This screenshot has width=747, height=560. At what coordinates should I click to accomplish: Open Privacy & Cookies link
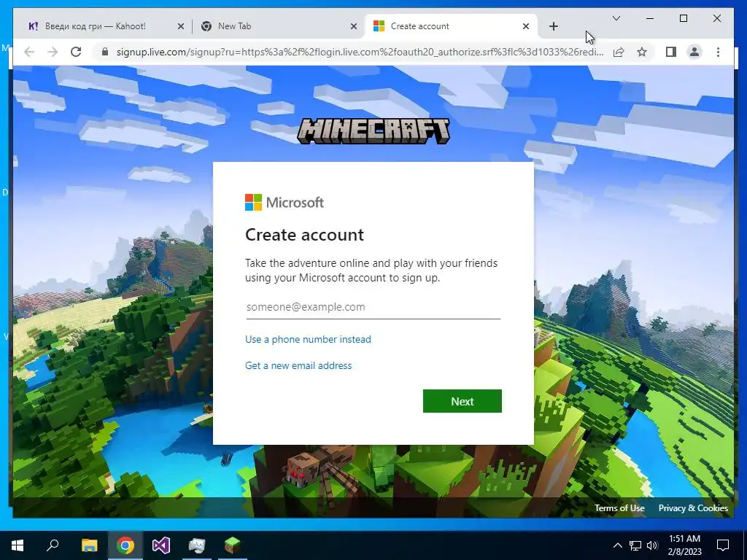tap(693, 508)
